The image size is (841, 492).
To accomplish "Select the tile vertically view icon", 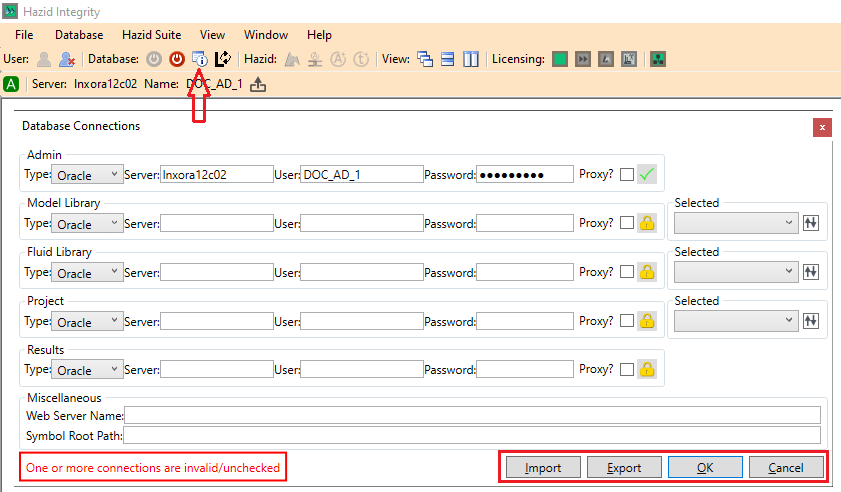I will pos(471,59).
